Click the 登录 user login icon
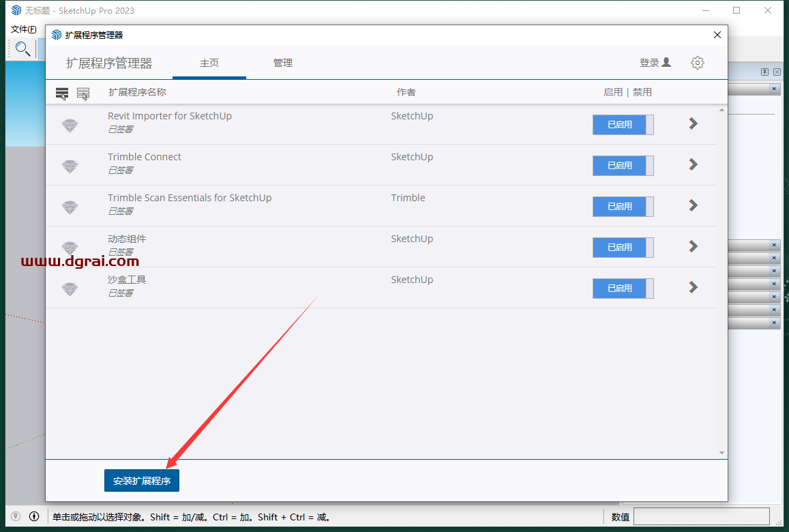 [666, 63]
